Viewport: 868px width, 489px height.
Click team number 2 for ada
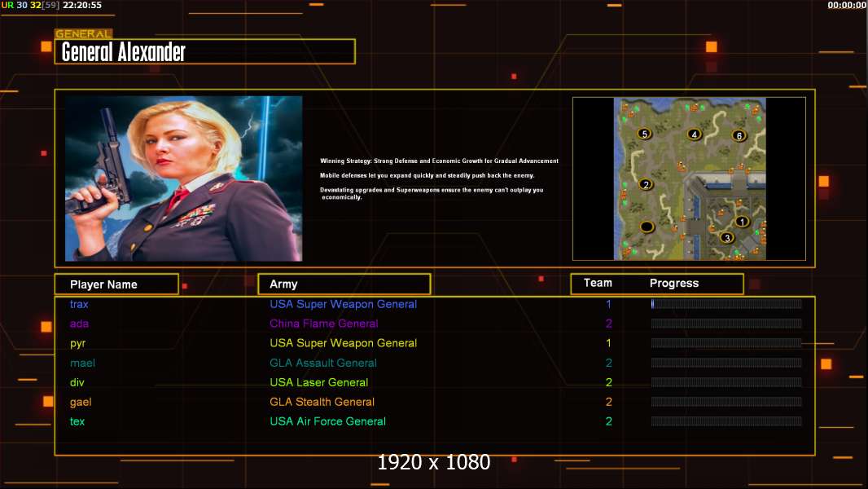tap(608, 324)
